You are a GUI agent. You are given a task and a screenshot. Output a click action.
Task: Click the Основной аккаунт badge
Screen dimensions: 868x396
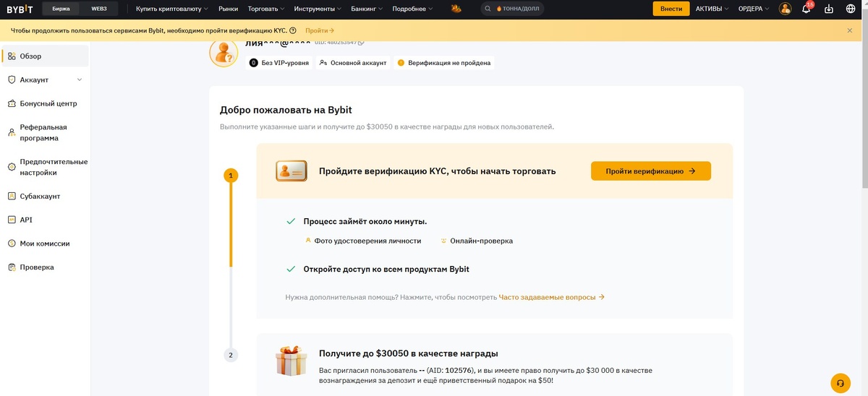click(352, 63)
